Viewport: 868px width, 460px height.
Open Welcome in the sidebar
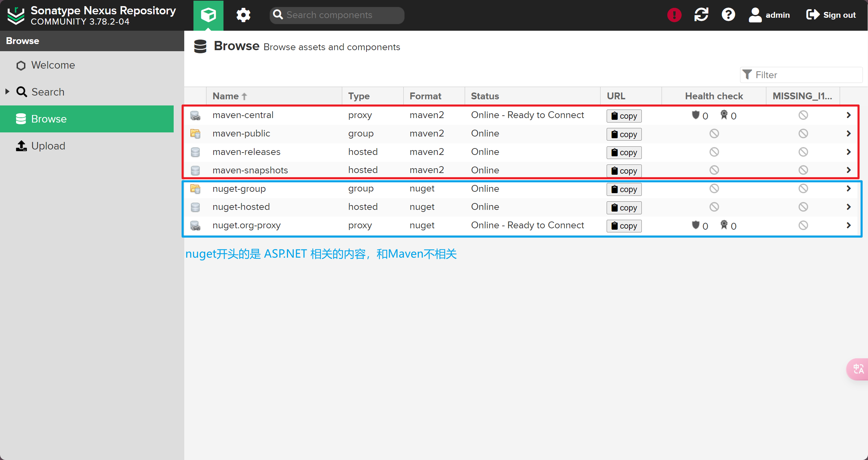(x=53, y=65)
